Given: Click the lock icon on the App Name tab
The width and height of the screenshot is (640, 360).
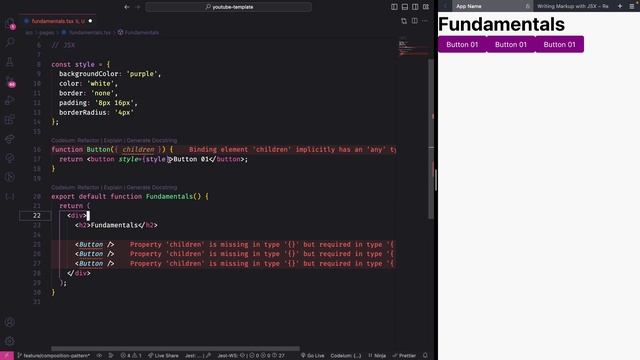Looking at the screenshot, I should pos(527,6).
